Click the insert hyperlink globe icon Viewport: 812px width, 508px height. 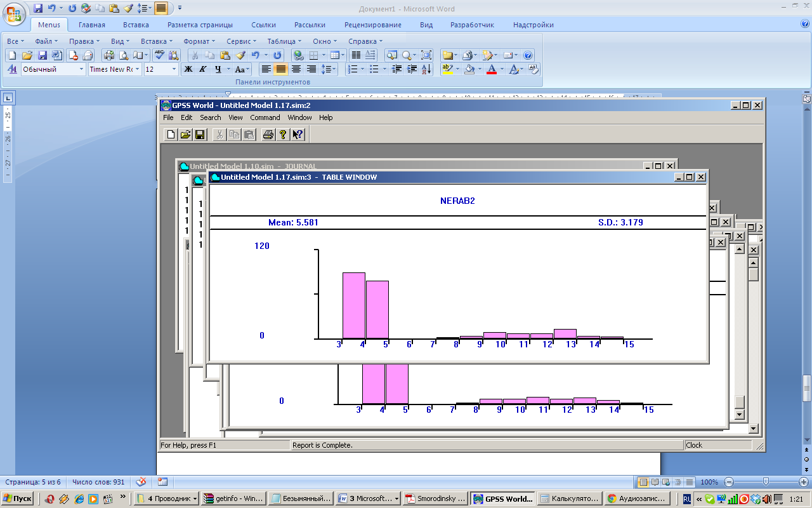[x=298, y=55]
